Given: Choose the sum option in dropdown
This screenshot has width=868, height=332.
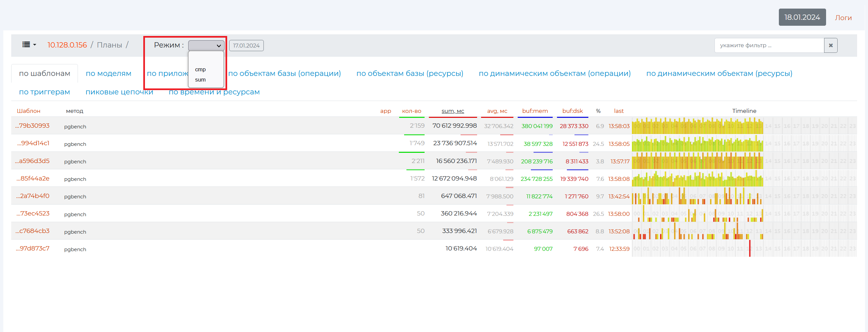Looking at the screenshot, I should [200, 80].
